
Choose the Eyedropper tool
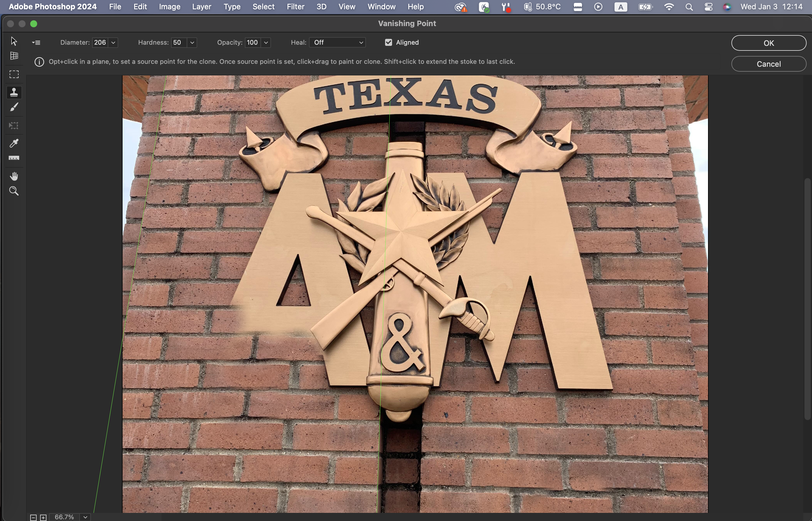(x=14, y=143)
